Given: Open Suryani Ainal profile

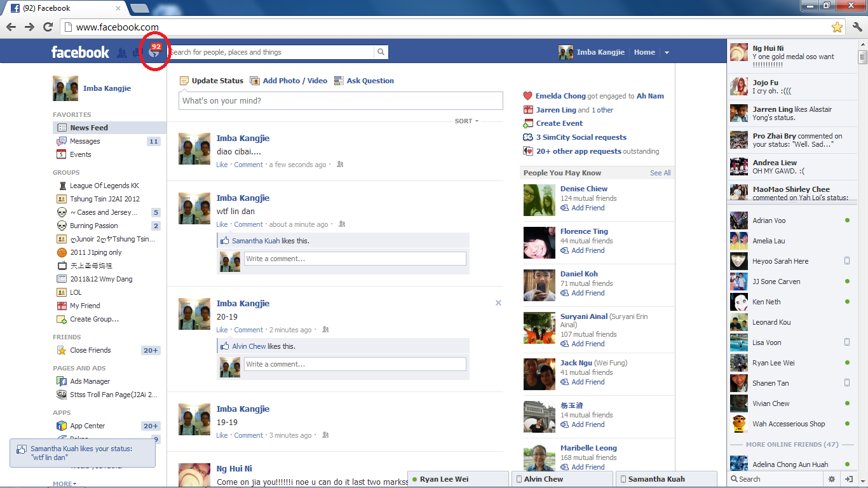Looking at the screenshot, I should pos(584,316).
